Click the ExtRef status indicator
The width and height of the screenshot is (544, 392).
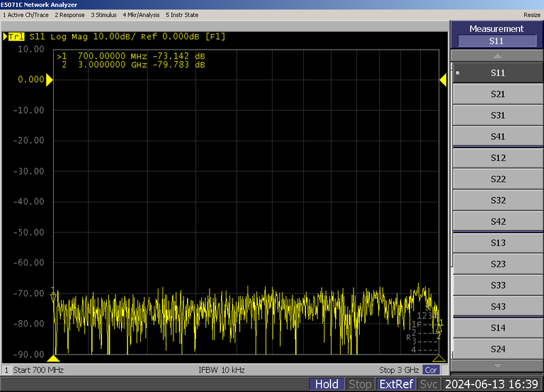click(x=395, y=385)
